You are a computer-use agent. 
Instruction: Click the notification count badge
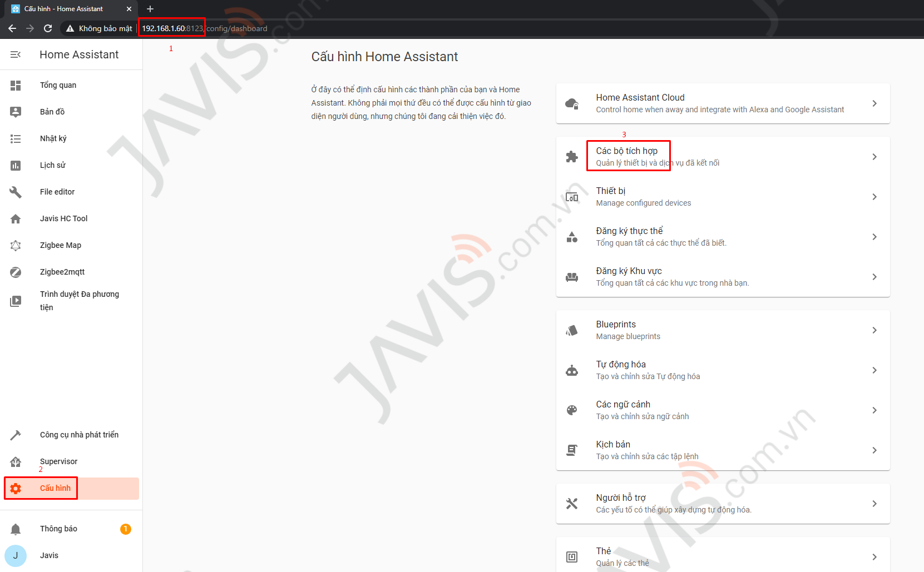coord(126,529)
